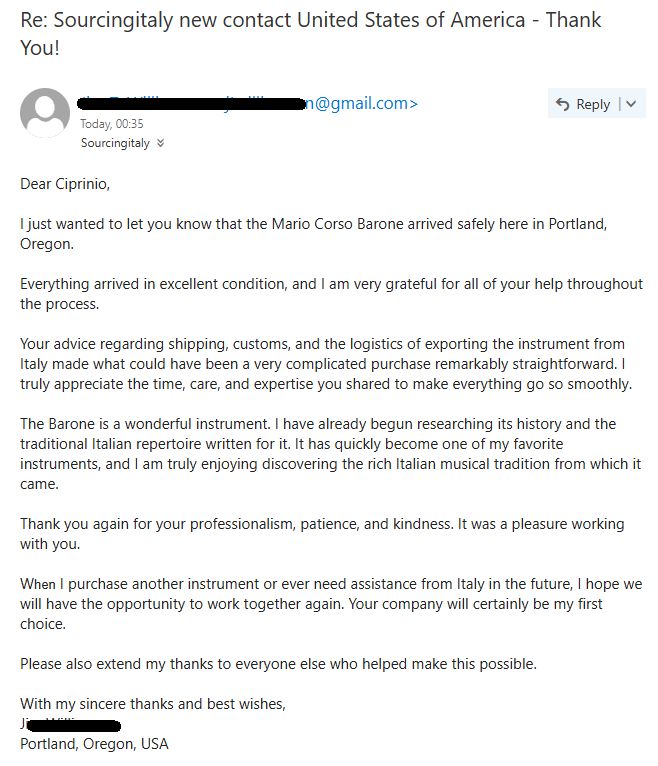The image size is (658, 766).
Task: Click the Mario Corso Barone arrival paragraph
Action: point(314,234)
